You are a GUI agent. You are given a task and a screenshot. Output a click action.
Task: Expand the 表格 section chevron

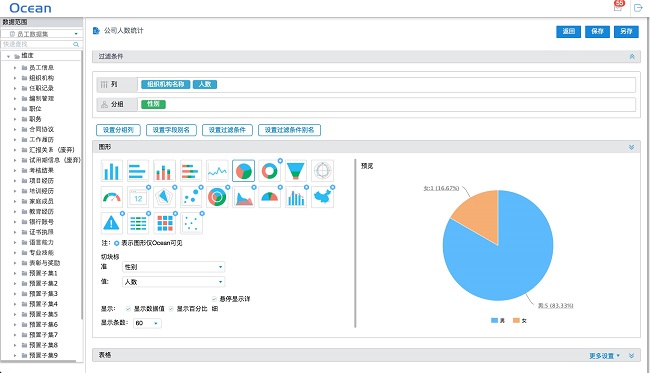[631, 356]
